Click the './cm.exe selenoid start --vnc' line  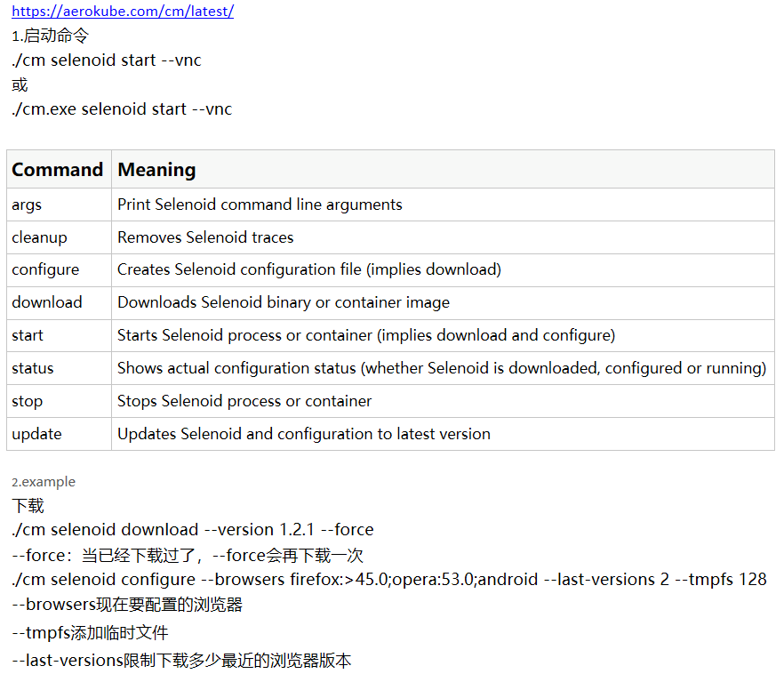click(x=122, y=109)
